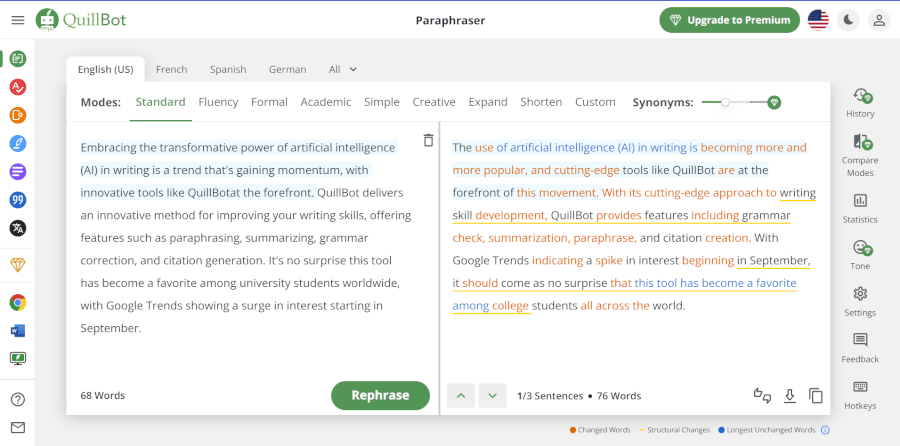The image size is (900, 446).
Task: Toggle dark mode moon icon
Action: (848, 20)
